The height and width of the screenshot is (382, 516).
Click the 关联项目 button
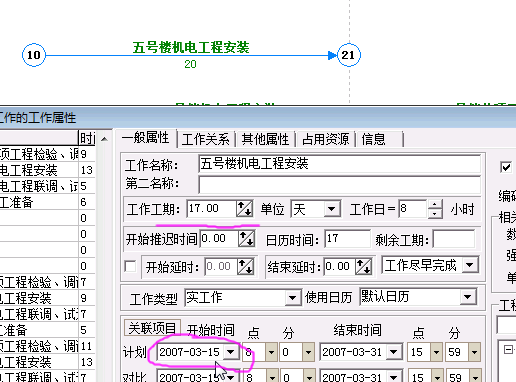coord(152,328)
